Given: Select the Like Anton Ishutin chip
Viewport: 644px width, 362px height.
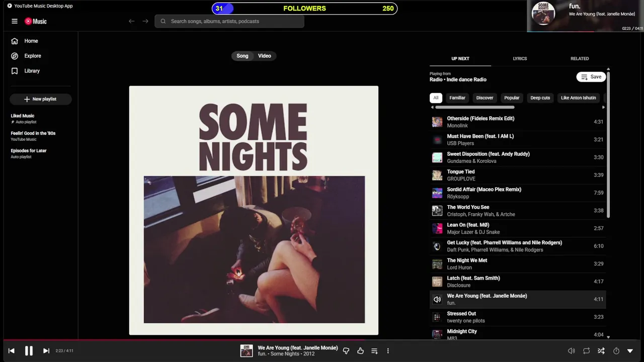Looking at the screenshot, I should pos(579,98).
